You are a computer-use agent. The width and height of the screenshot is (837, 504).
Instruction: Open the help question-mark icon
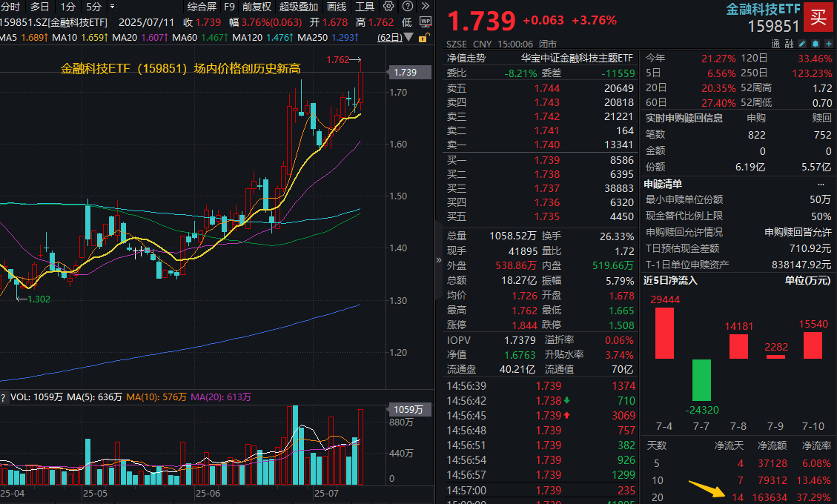(406, 7)
